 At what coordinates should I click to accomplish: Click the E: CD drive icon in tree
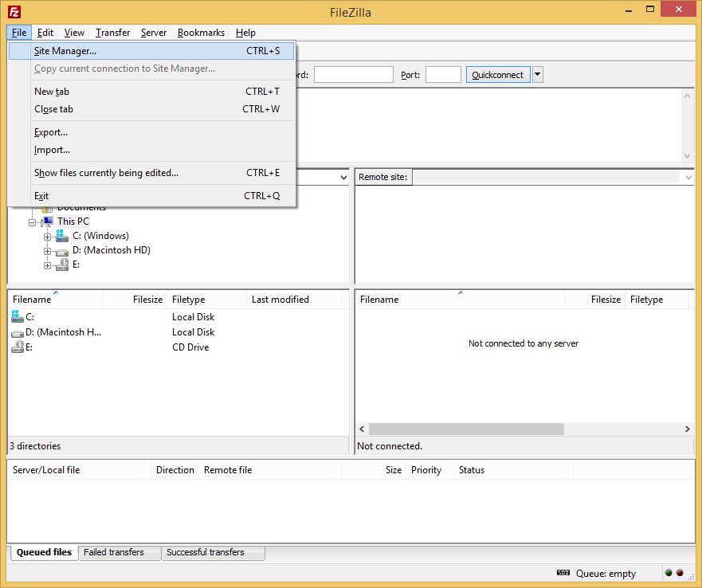click(62, 265)
